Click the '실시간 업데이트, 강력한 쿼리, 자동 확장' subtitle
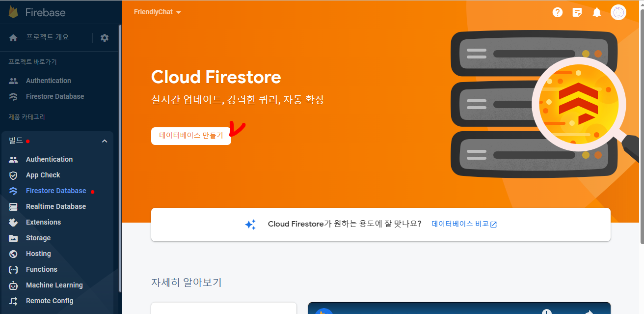The image size is (644, 314). point(238,100)
